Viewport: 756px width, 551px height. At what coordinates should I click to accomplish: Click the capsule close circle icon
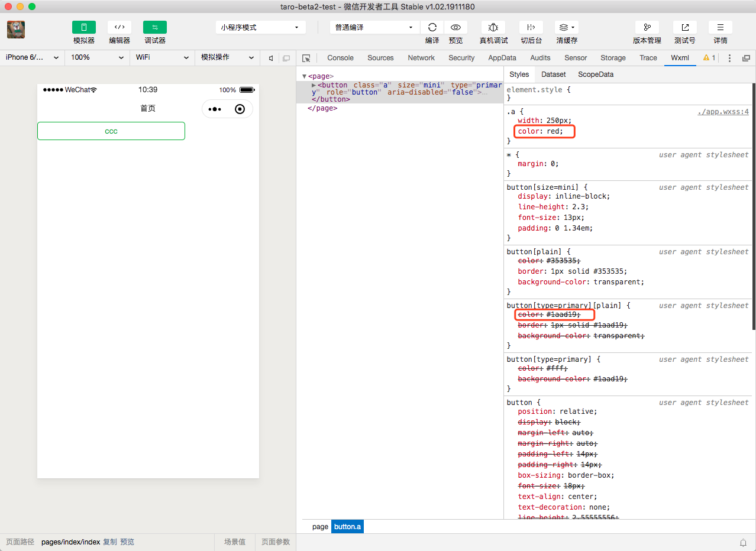(240, 109)
